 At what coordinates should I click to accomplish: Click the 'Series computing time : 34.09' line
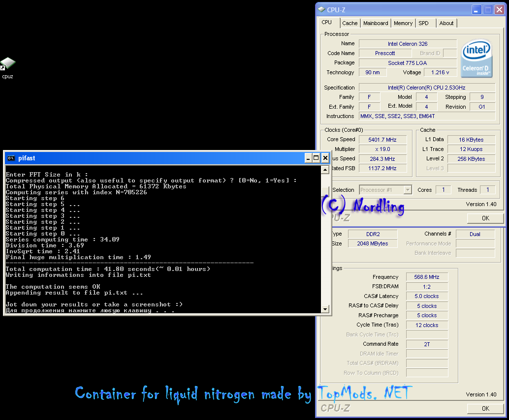[63, 240]
